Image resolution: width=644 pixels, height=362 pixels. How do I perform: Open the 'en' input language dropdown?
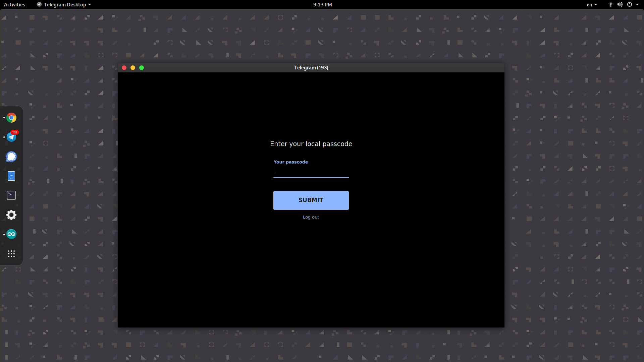point(592,5)
